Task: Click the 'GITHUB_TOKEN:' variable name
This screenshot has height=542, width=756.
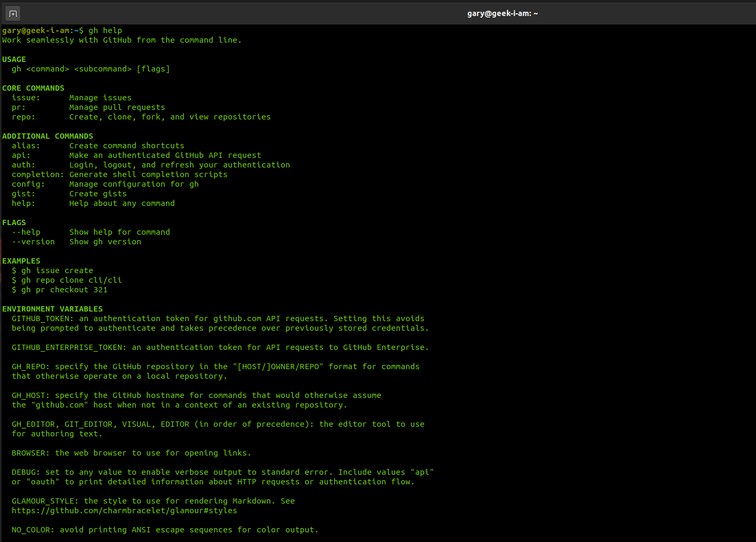Action: 43,318
